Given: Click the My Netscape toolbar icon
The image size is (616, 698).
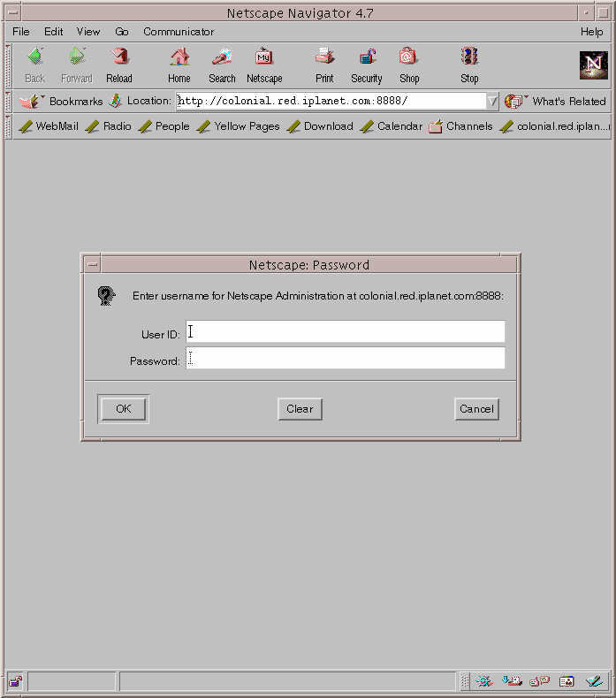Looking at the screenshot, I should pyautogui.click(x=263, y=57).
